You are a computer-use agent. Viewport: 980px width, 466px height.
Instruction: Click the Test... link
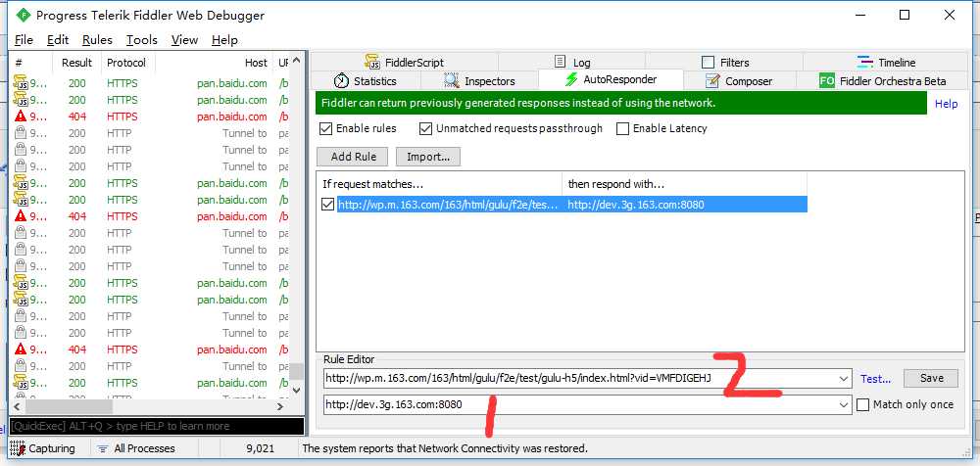point(875,379)
